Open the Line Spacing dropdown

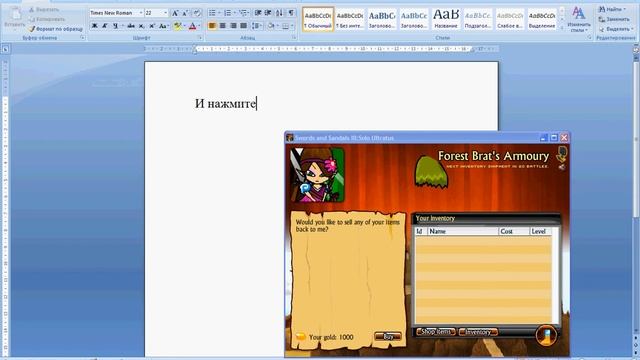257,26
